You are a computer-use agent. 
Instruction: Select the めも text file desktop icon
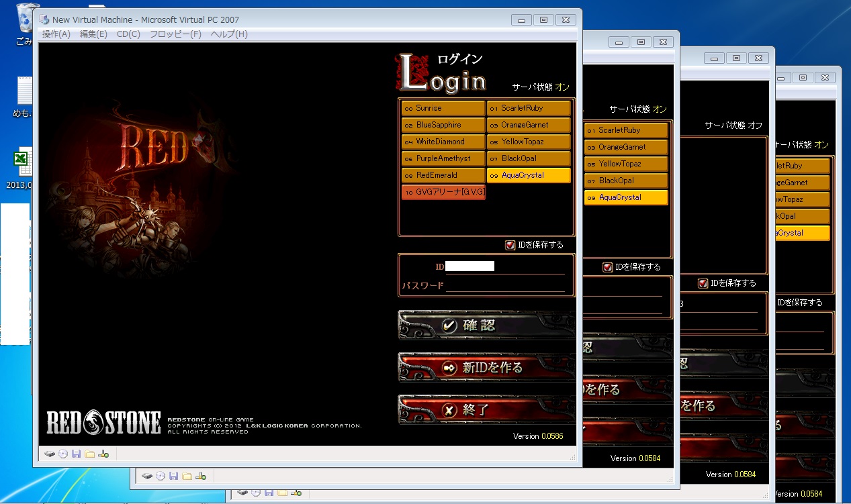coord(24,97)
